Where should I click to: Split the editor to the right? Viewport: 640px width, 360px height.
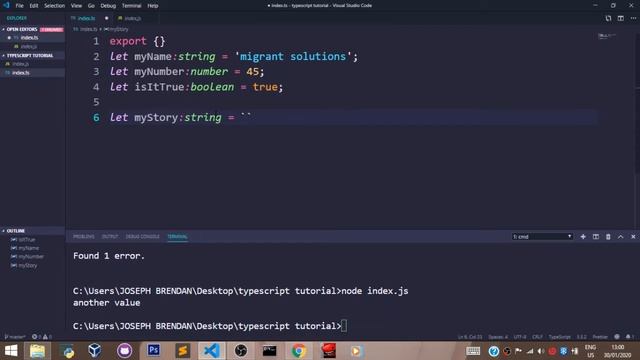click(x=620, y=18)
